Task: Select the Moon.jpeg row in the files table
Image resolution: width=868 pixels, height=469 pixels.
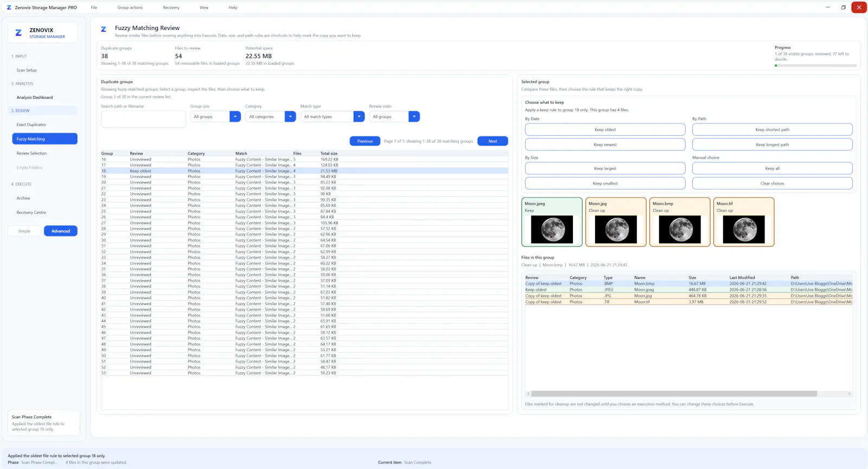Action: (688, 290)
